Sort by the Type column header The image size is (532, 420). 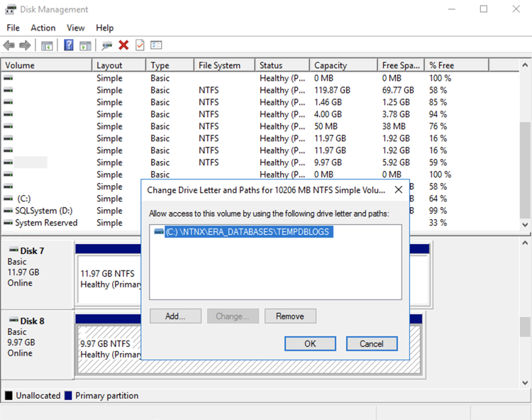coord(170,65)
